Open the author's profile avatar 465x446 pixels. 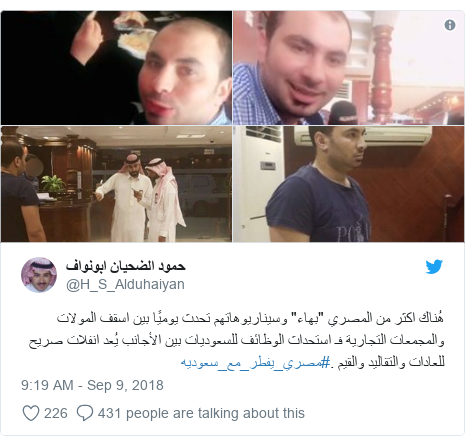click(39, 275)
